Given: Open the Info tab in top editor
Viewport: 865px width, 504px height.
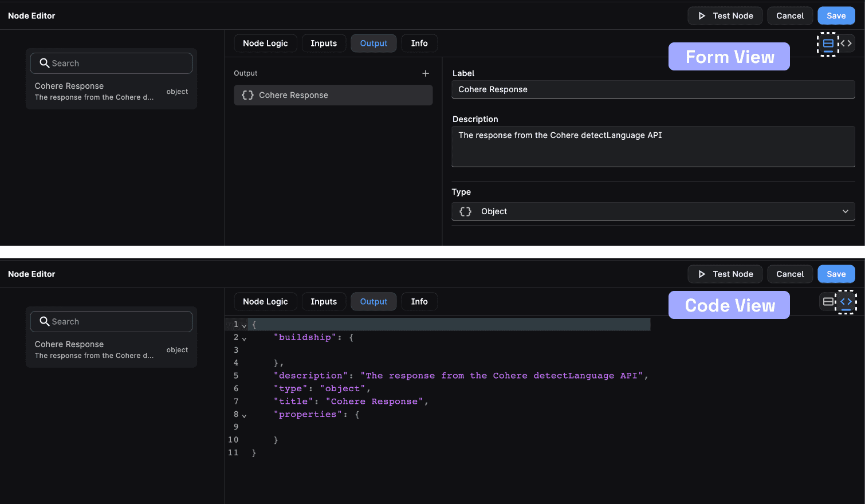Looking at the screenshot, I should tap(419, 44).
